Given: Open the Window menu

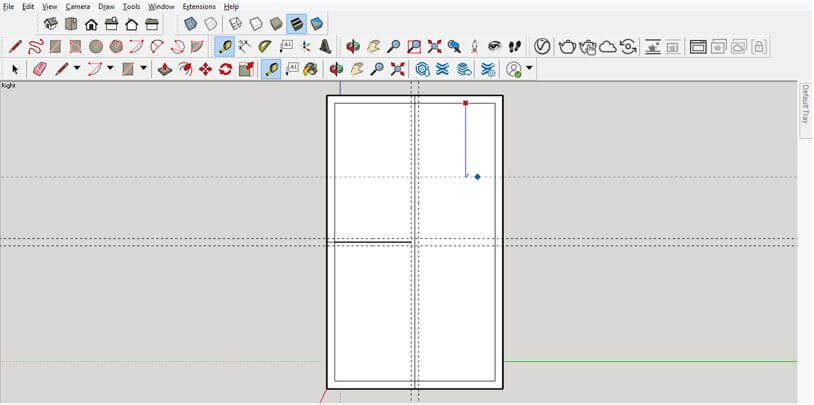Looking at the screenshot, I should [x=161, y=7].
